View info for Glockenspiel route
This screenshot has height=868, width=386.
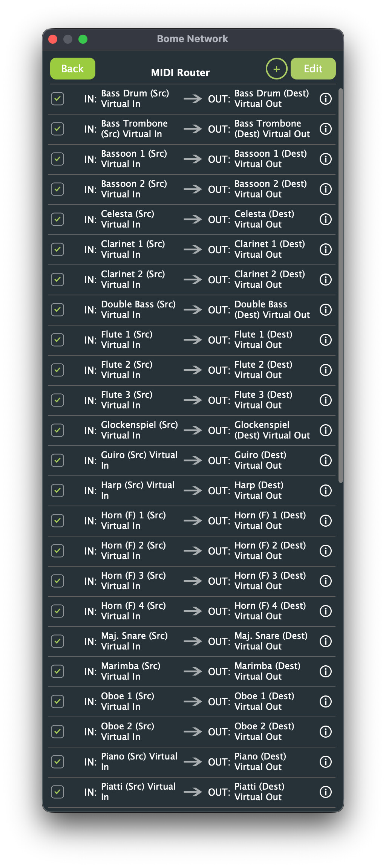point(325,430)
